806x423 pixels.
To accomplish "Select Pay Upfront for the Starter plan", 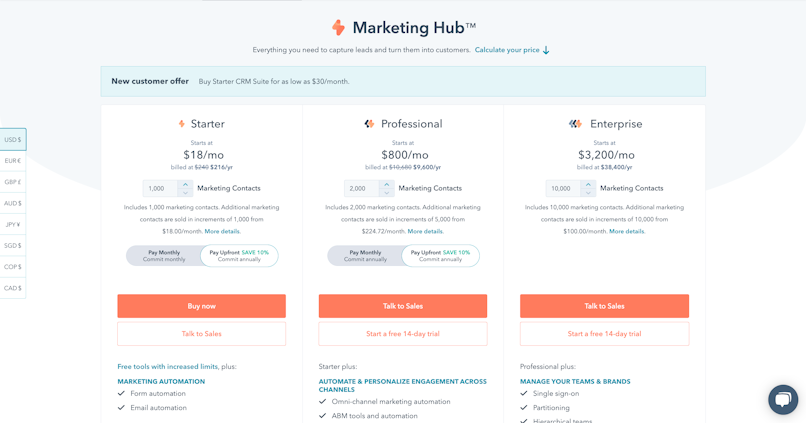I will (239, 255).
